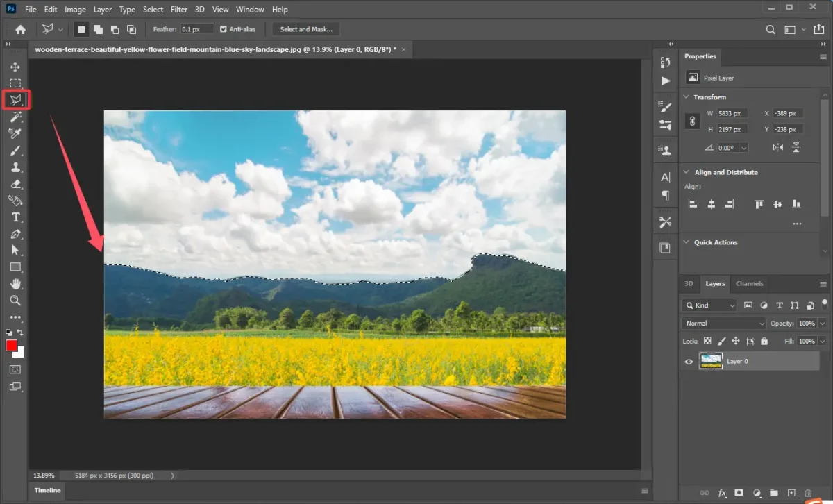Select the Polygonal Lasso tool in toolbar
833x504 pixels.
click(x=15, y=101)
